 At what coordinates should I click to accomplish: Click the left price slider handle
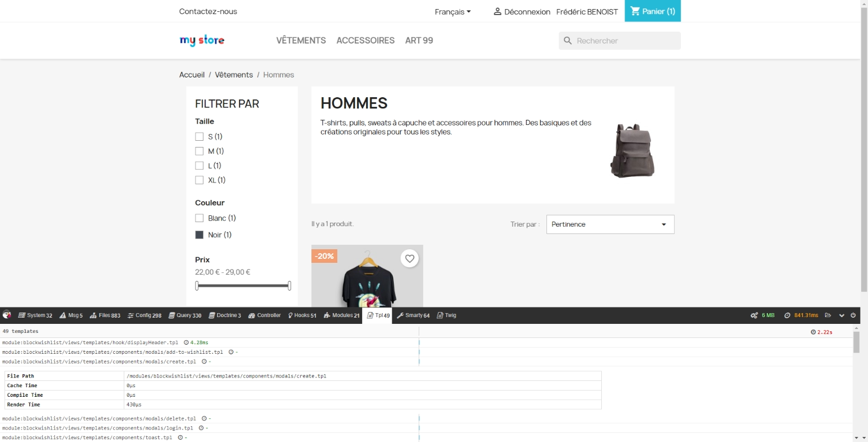(197, 286)
